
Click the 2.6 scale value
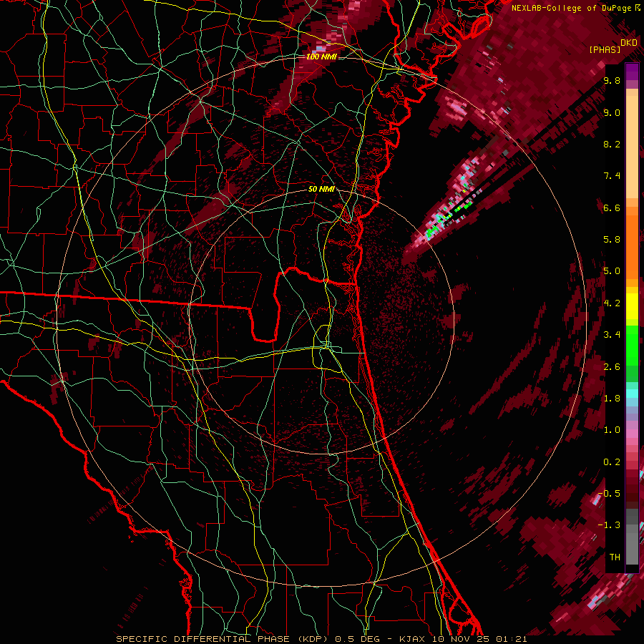612,367
